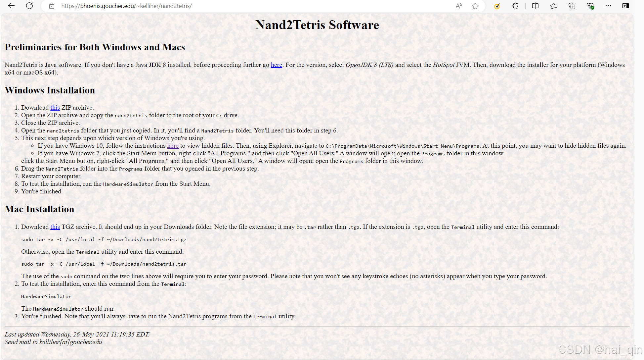This screenshot has width=644, height=360.
Task: Open the Settings and more menu
Action: (608, 6)
